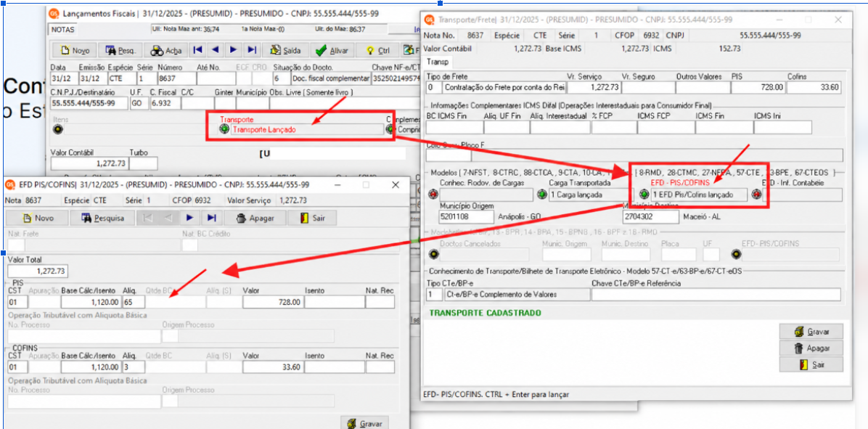Click Novo in Lançamentos Fiscais toolbar
This screenshot has height=429, width=868.
click(x=75, y=50)
